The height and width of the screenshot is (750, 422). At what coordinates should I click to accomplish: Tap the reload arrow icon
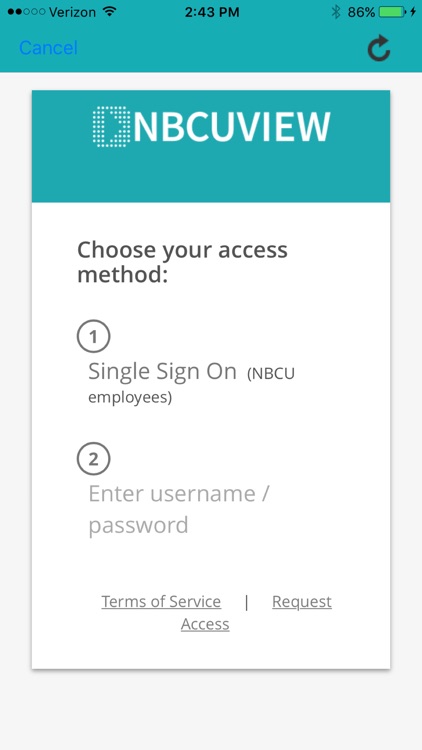click(x=379, y=48)
